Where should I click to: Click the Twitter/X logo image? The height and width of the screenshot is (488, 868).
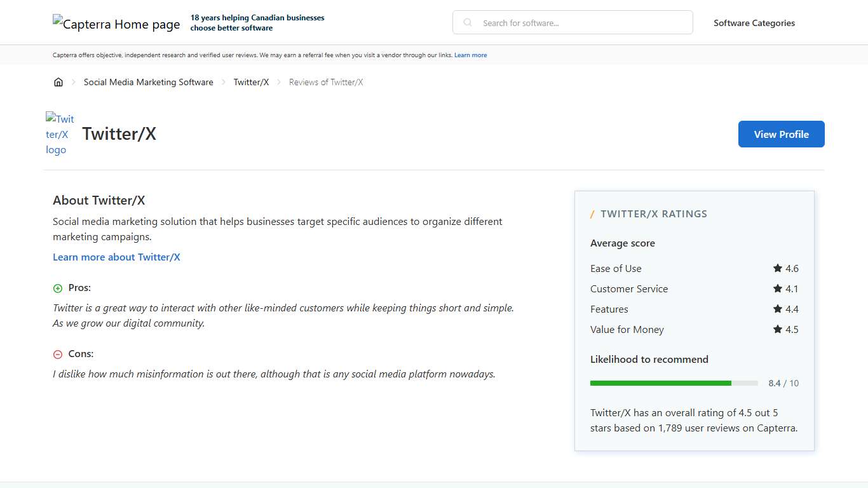(60, 134)
